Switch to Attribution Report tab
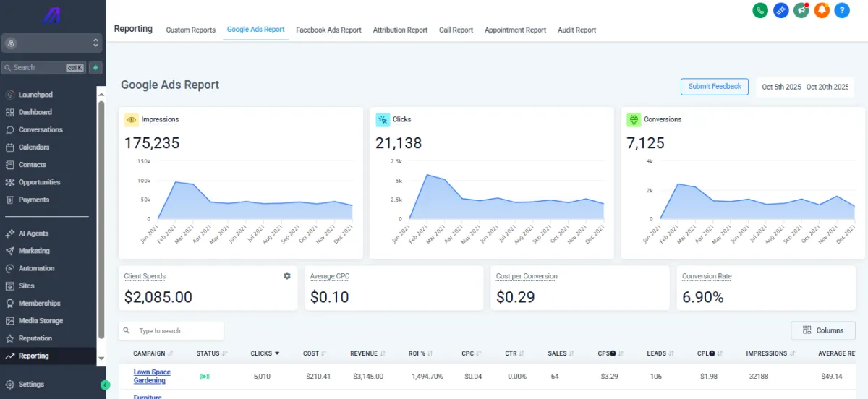Screen dimensions: 868x399 point(400,30)
